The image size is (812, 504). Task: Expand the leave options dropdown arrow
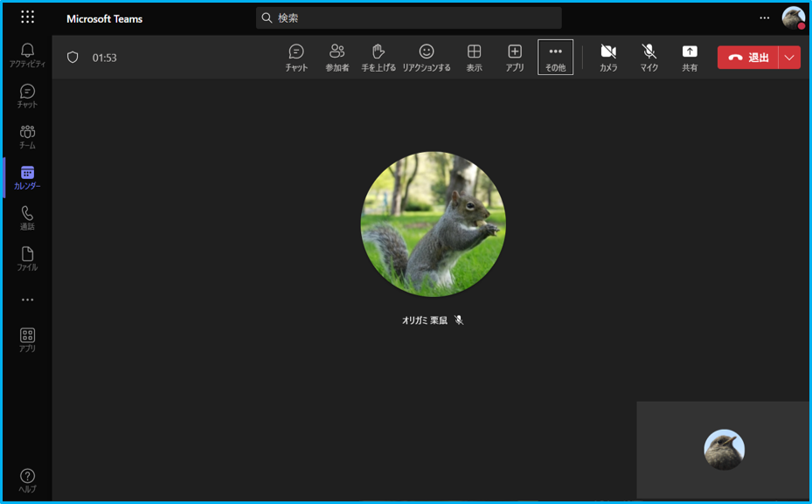click(789, 58)
